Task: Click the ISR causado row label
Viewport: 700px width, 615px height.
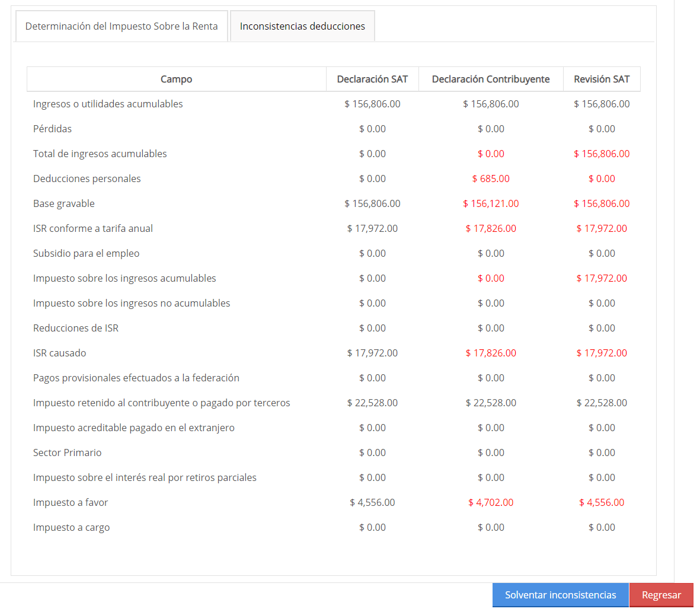Action: tap(59, 353)
